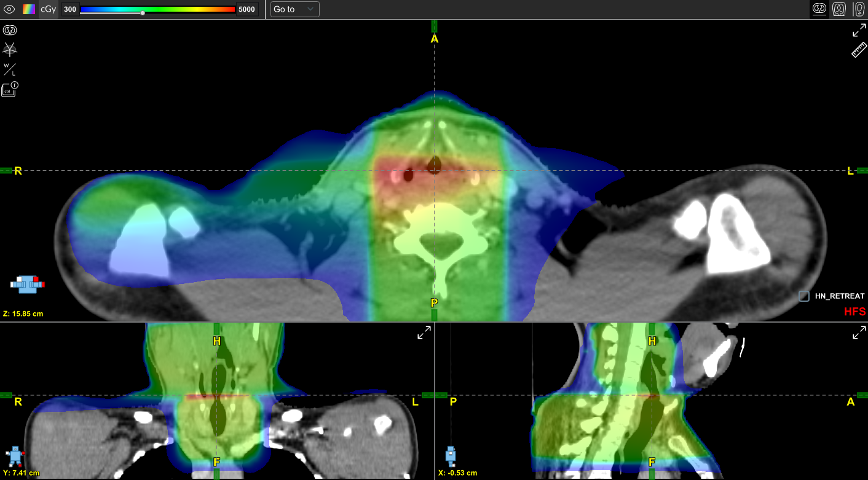
Task: Click the axial plane icon in viewport
Action: [10, 30]
